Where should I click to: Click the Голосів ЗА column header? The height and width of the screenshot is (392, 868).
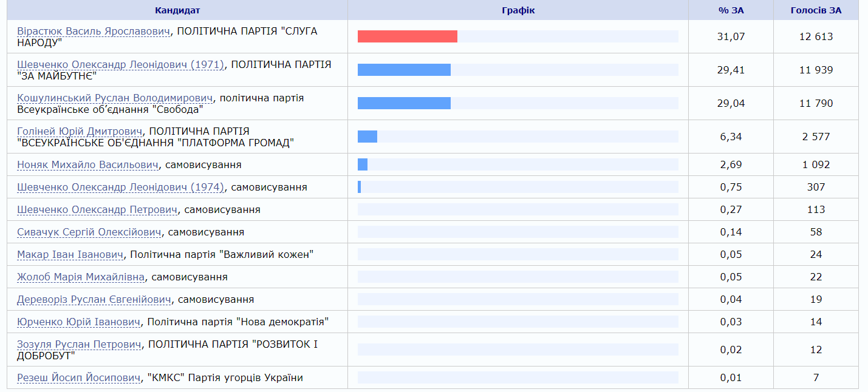click(x=816, y=10)
